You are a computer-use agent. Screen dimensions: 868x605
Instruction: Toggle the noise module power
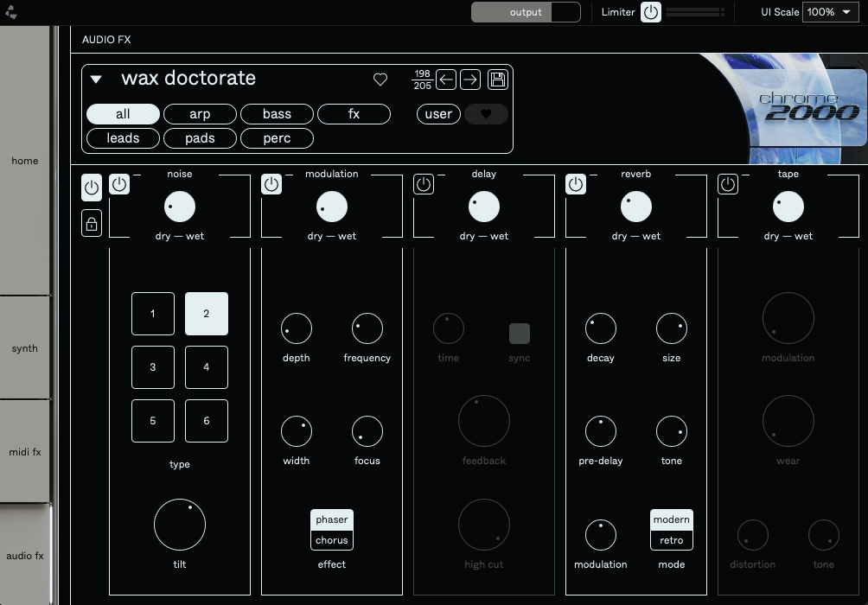point(119,184)
